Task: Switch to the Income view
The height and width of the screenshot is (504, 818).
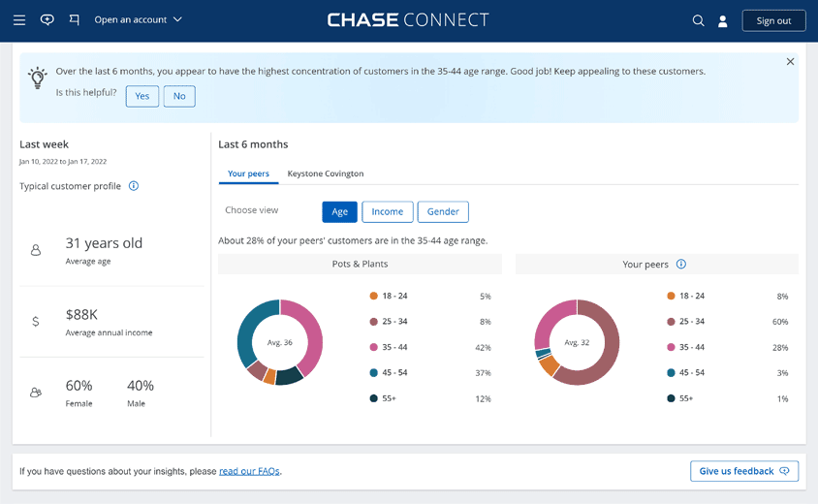Action: click(x=387, y=212)
